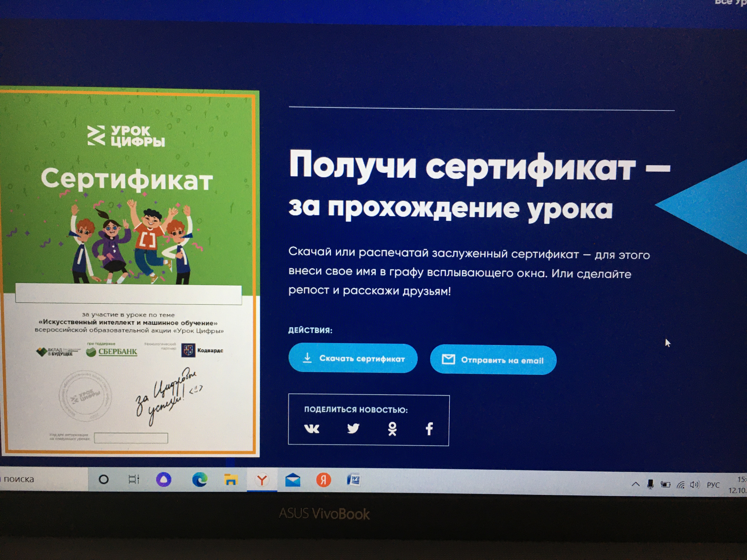Click Отправить на email button

pos(493,360)
